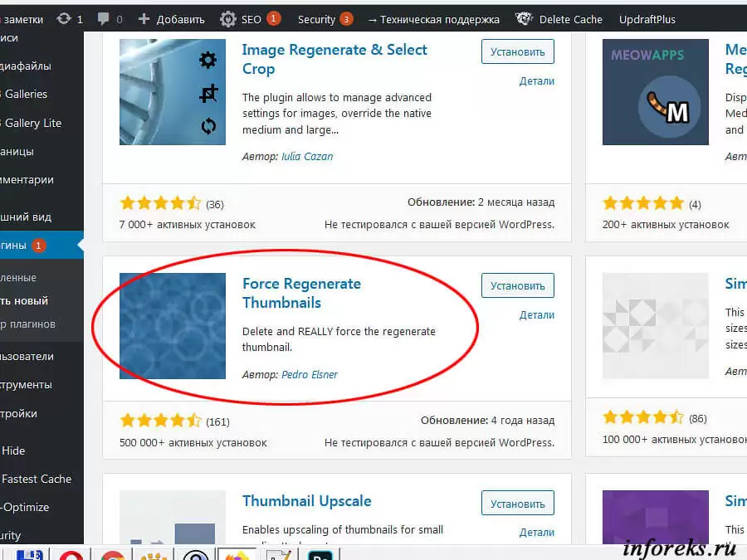Screen dimensions: 747x560
Task: Click the Force Regenerate Thumbnails title link
Action: (301, 293)
